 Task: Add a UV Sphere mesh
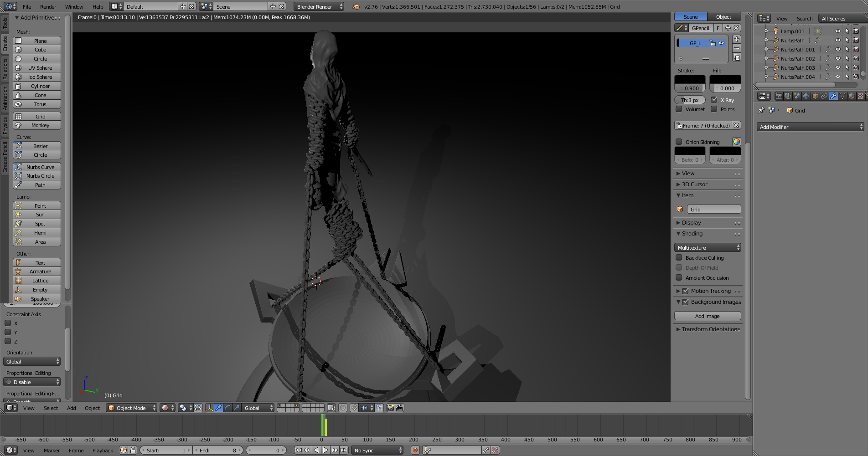37,67
